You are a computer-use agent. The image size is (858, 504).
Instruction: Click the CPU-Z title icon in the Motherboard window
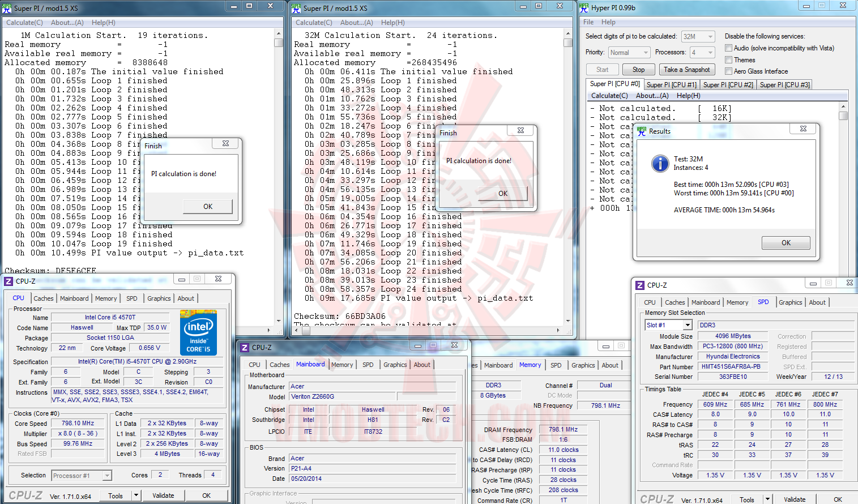coord(245,348)
